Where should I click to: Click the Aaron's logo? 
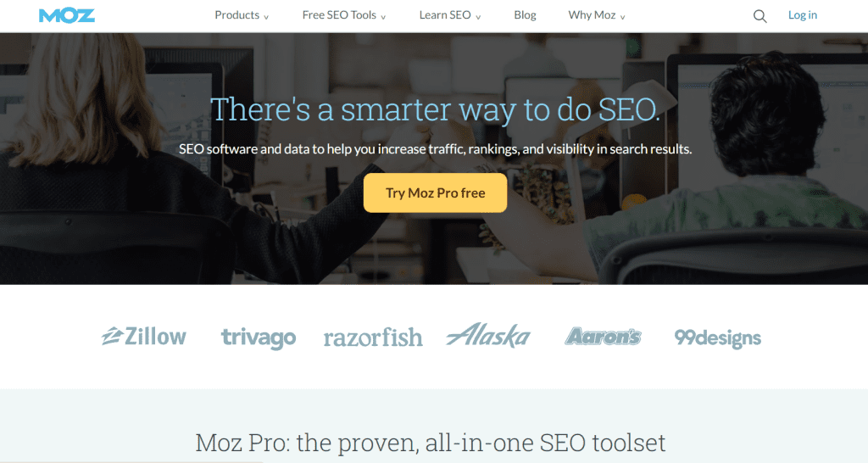point(603,336)
